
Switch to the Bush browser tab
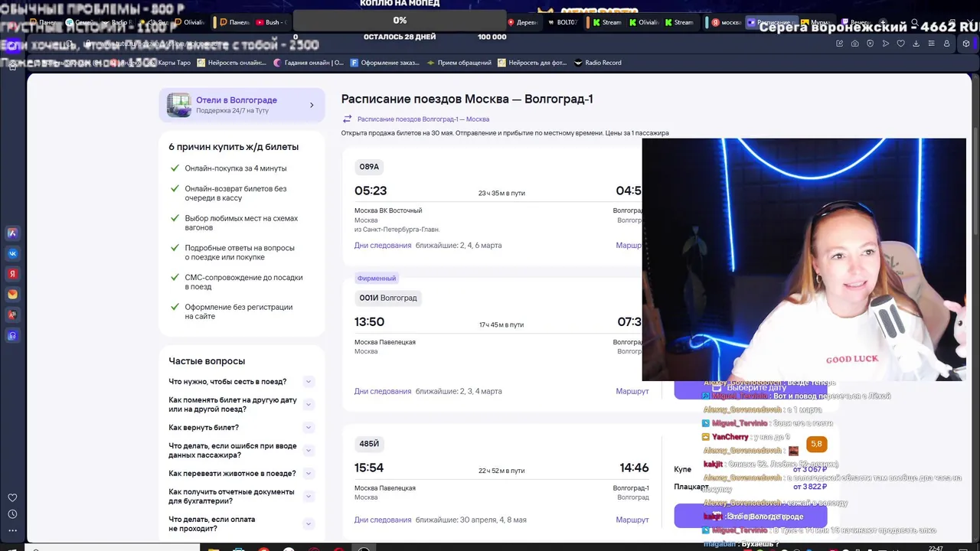(271, 22)
